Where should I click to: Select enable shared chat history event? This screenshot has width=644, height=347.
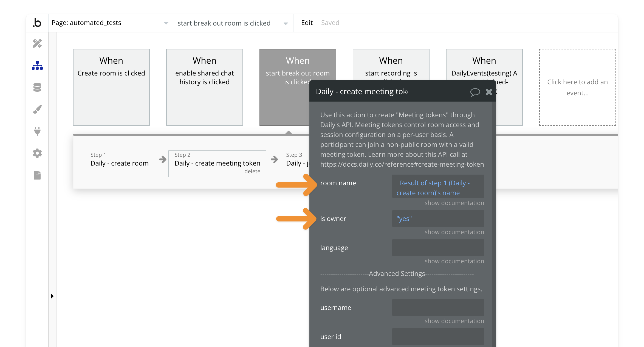click(205, 87)
